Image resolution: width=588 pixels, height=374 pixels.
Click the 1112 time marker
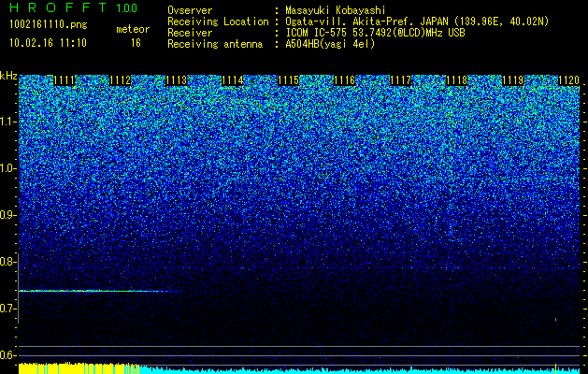click(x=121, y=80)
